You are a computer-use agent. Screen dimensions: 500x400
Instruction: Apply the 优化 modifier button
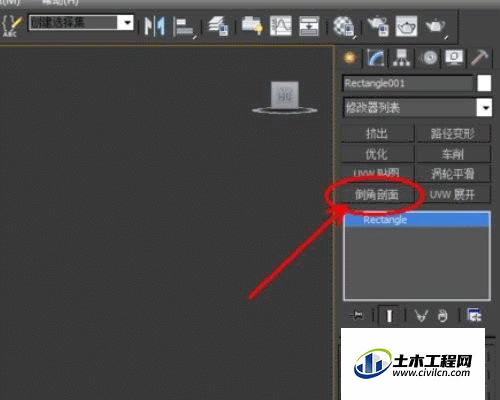(378, 154)
